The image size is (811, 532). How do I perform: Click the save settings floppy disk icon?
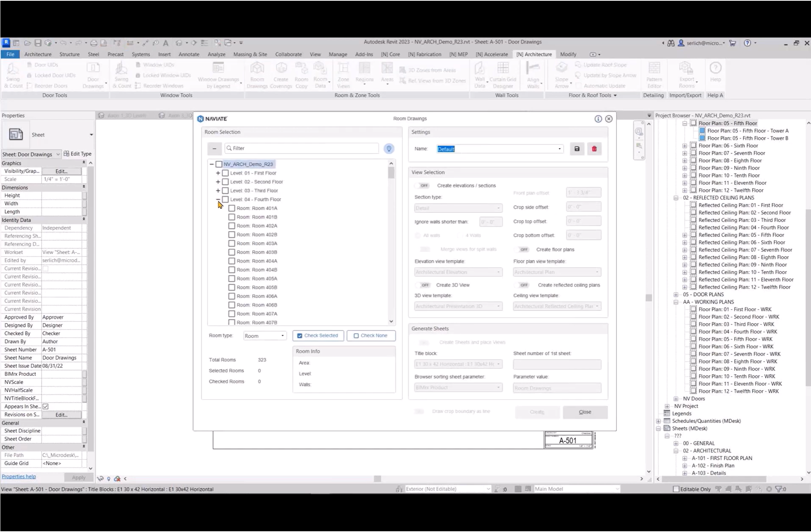[577, 149]
